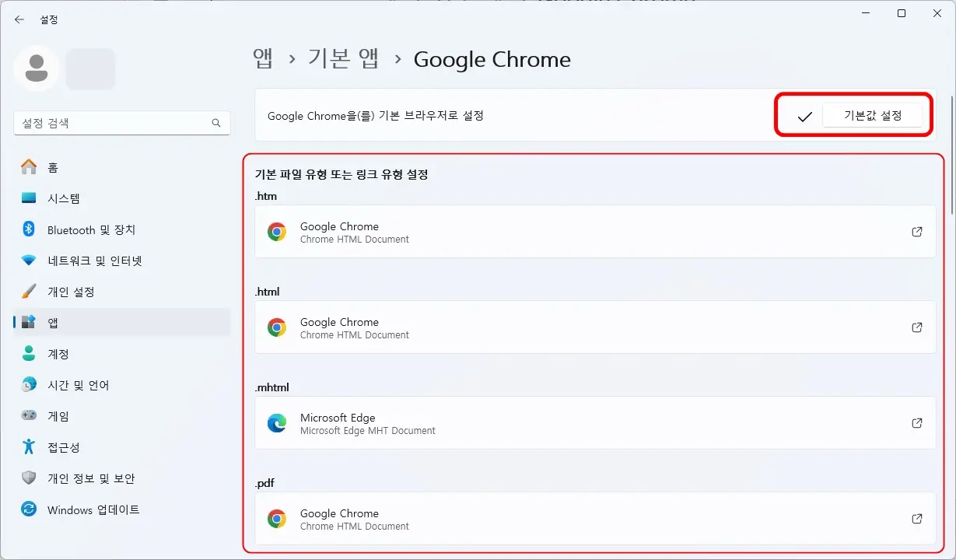Viewport: 956px width, 560px height.
Task: Change the .pdf default app (Google Chrome)
Action: coord(595,519)
